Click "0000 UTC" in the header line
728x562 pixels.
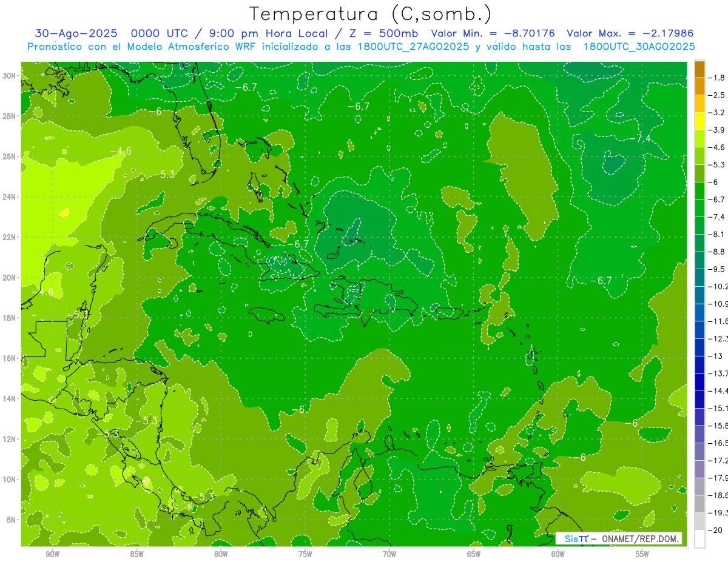(x=160, y=33)
